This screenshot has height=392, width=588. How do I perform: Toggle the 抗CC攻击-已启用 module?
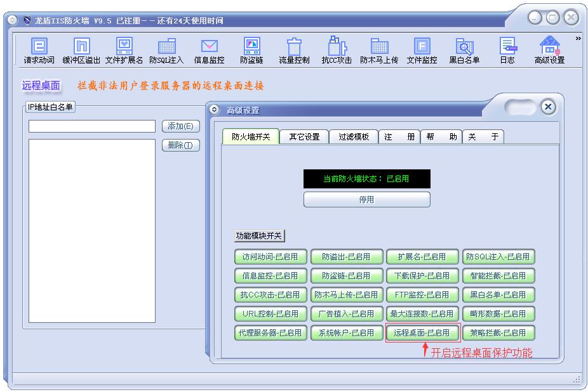(x=271, y=295)
